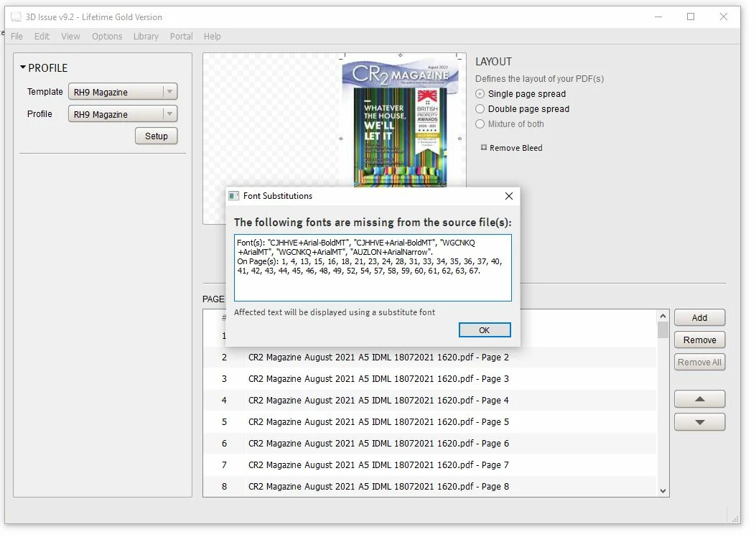The image size is (756, 537).
Task: Click page list scrollbar up arrow
Action: pyautogui.click(x=663, y=316)
